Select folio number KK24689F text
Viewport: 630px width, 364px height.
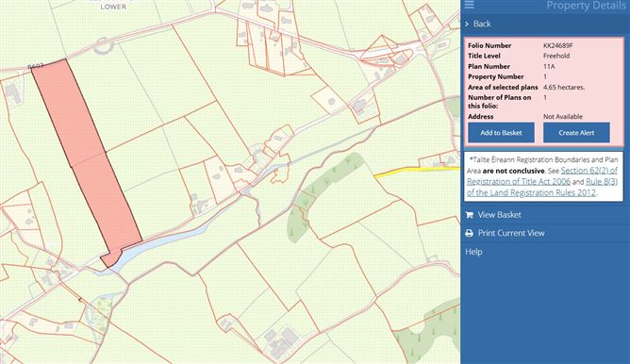tap(558, 45)
